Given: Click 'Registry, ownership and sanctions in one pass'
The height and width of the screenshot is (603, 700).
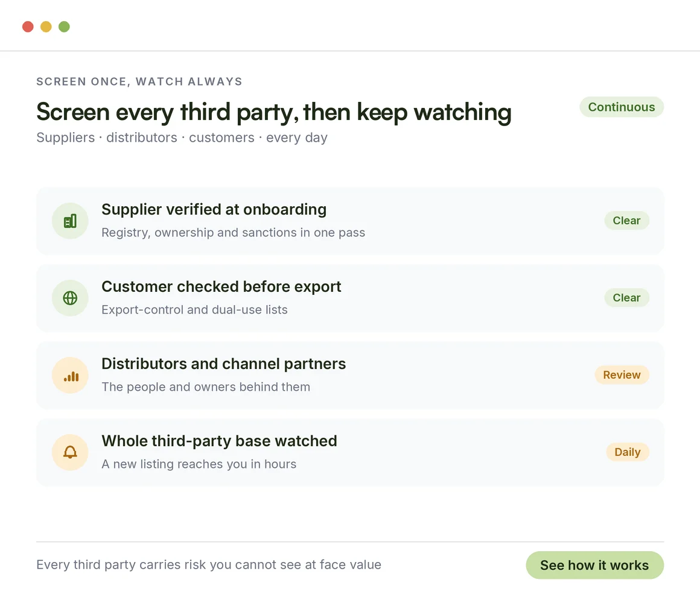Looking at the screenshot, I should click(x=233, y=232).
